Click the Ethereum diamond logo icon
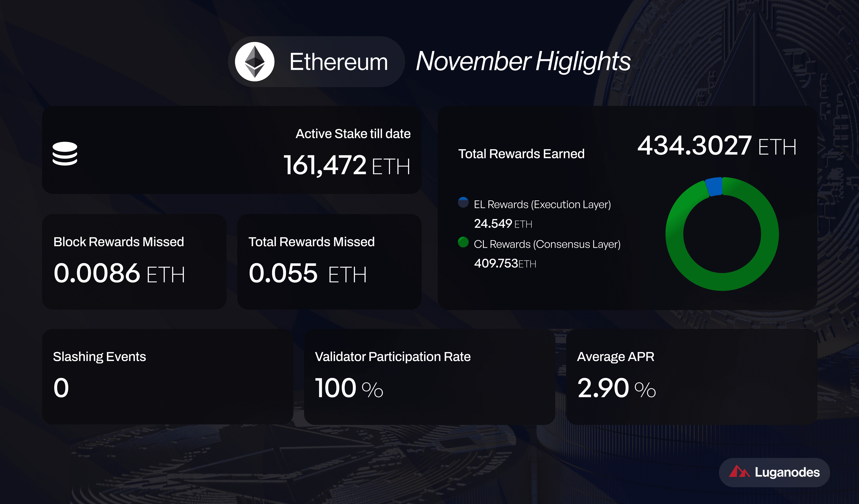This screenshot has width=859, height=504. point(254,62)
